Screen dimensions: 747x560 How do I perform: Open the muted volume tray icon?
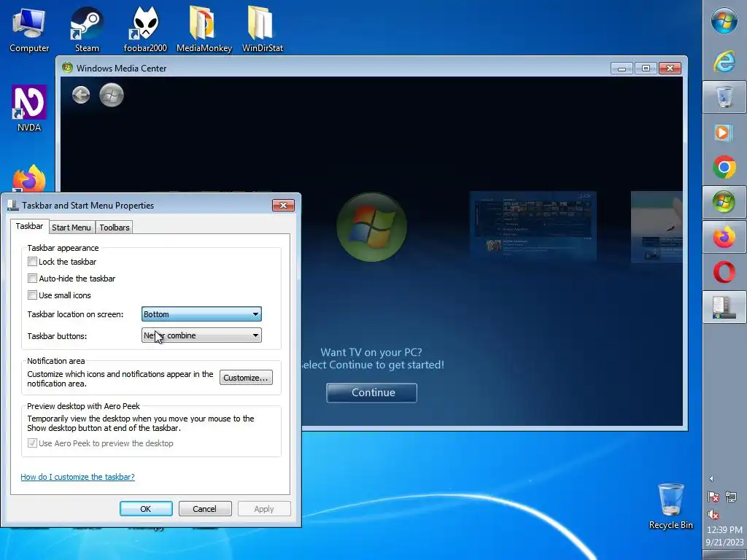713,514
